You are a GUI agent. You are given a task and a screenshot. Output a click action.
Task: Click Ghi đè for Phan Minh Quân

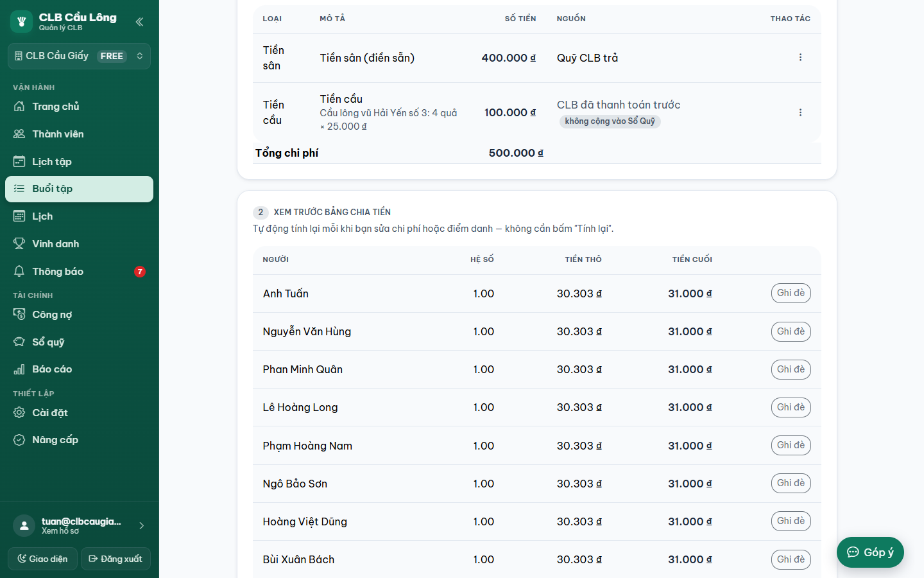(791, 369)
